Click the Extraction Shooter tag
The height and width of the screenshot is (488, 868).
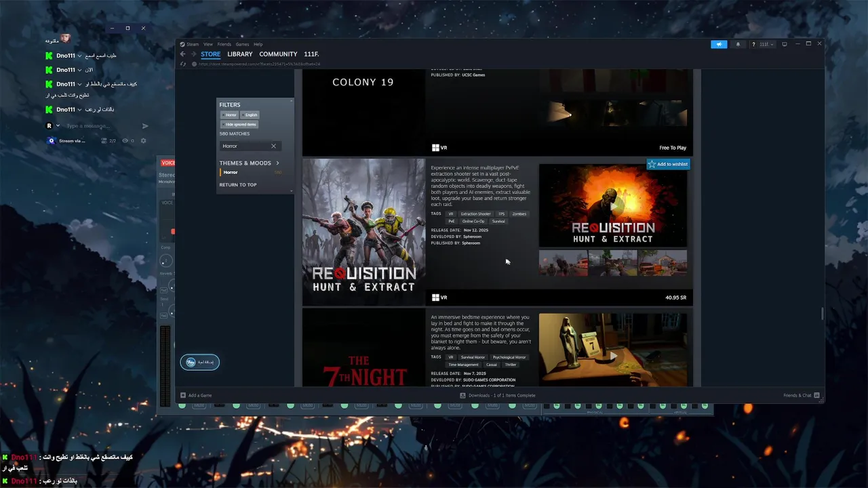coord(475,213)
